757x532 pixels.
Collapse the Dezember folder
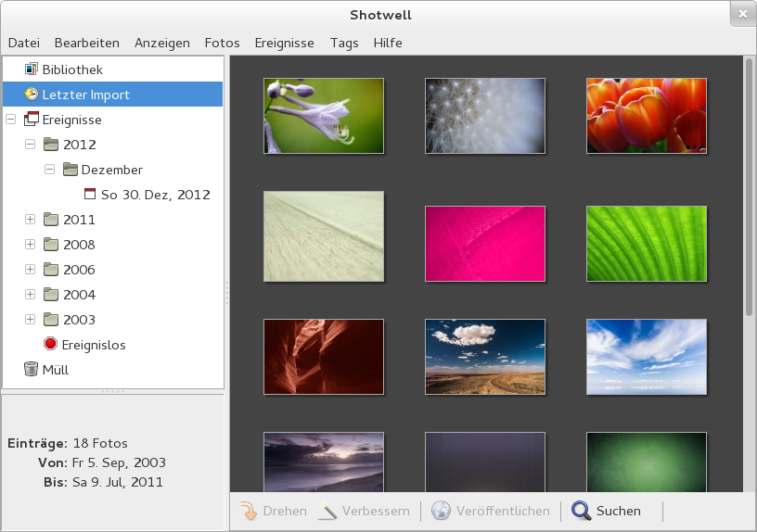point(49,170)
